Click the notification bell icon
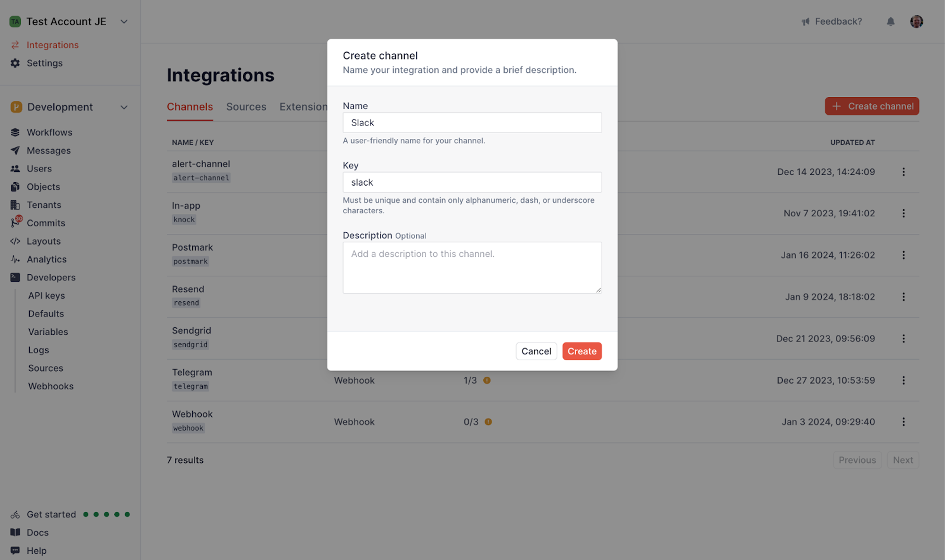The height and width of the screenshot is (560, 945). coord(890,21)
